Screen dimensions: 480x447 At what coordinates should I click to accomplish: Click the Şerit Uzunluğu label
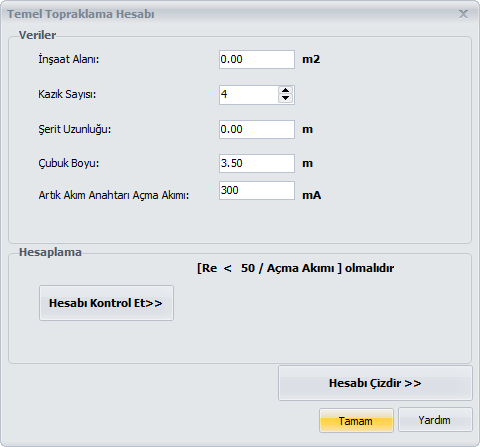[x=74, y=129]
